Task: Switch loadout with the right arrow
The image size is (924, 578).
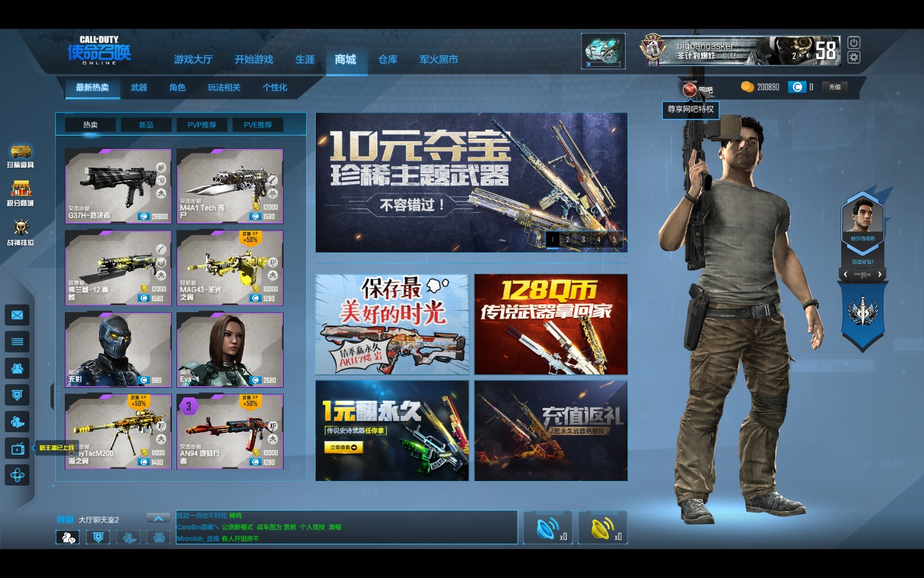Action: [x=880, y=274]
